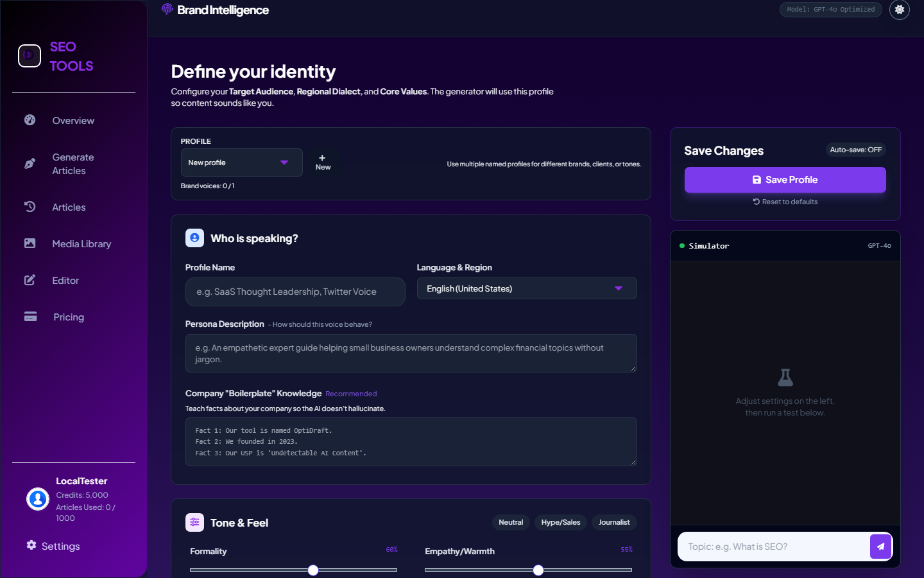Send the simulator topic with paper-plane button
Screen dimensions: 924x578
tap(880, 547)
